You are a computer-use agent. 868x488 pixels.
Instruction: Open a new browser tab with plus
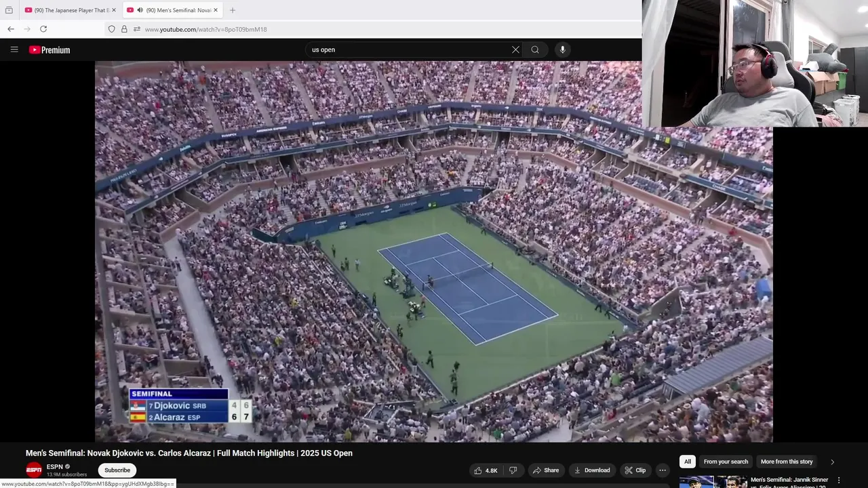click(x=233, y=10)
